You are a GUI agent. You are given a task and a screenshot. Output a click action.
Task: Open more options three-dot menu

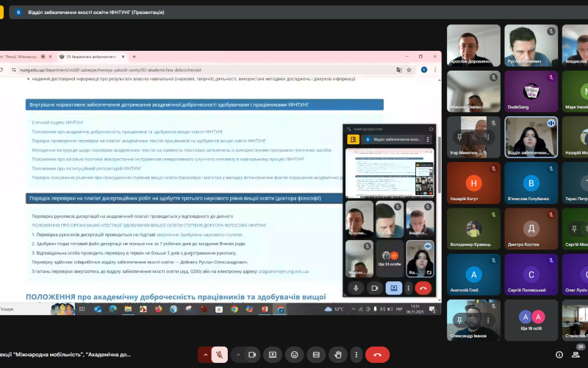click(x=356, y=355)
